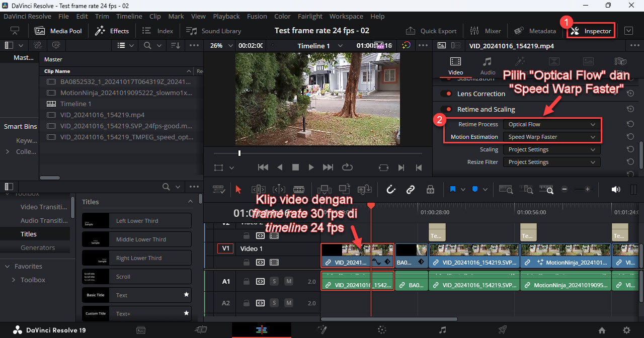Go to the Fairlight page icon

click(442, 330)
